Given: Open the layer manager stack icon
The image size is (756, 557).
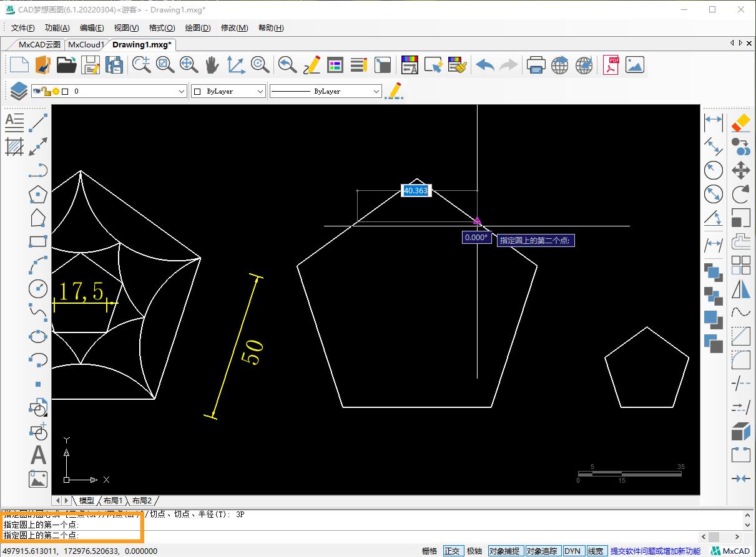Looking at the screenshot, I should (19, 91).
